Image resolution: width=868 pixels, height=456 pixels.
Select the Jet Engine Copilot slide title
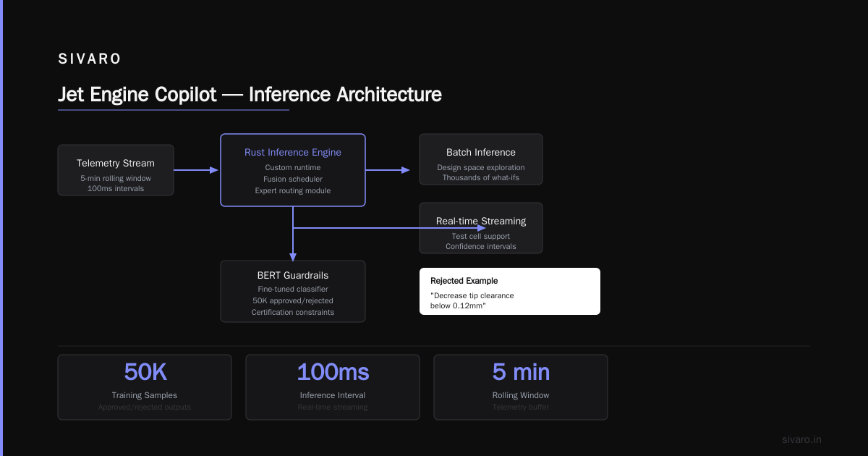click(x=250, y=94)
